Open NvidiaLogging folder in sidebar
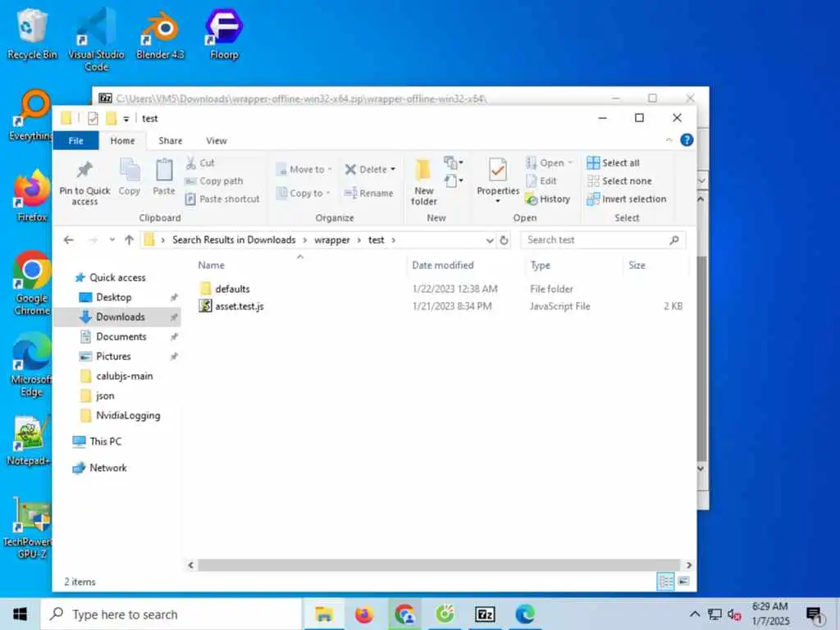The width and height of the screenshot is (840, 630). click(127, 416)
